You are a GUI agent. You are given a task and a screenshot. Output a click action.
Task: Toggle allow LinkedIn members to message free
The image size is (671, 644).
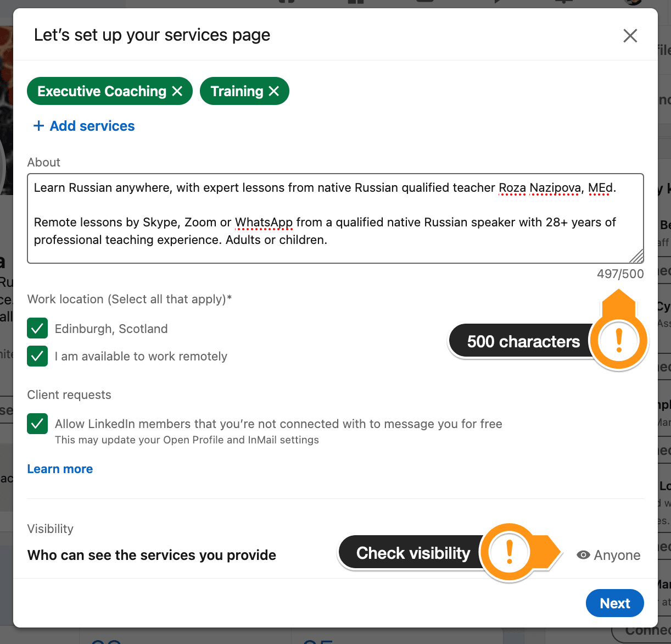point(37,424)
